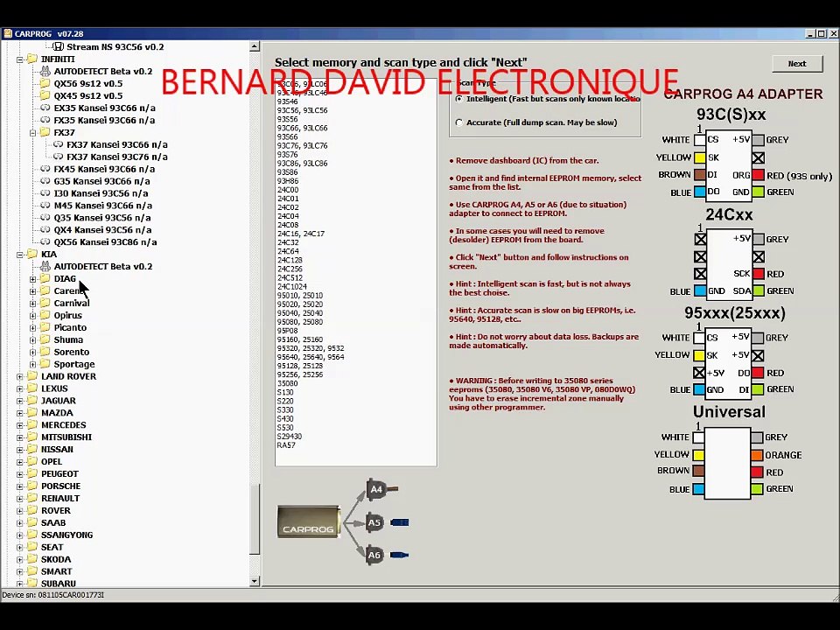Select Opirus in KIA tree

coord(68,316)
